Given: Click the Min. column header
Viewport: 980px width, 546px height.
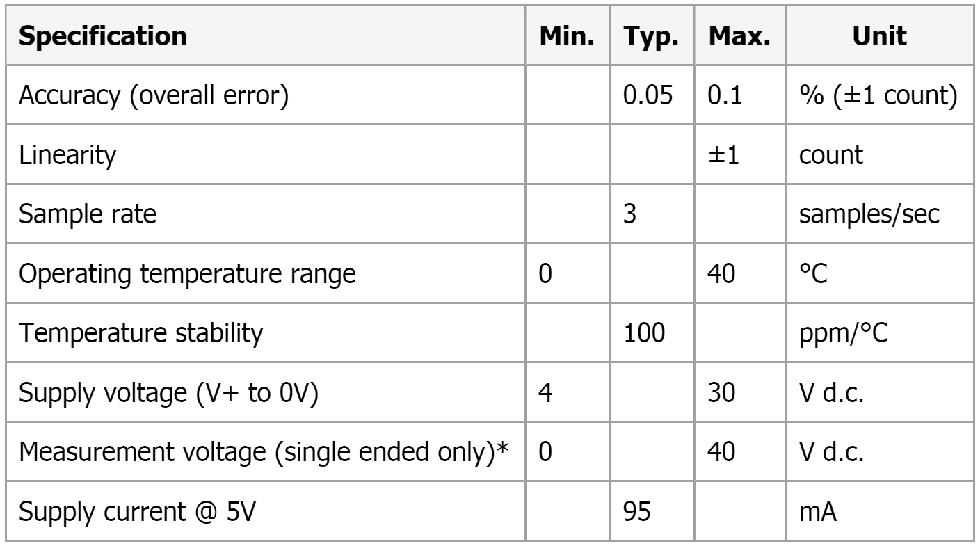Looking at the screenshot, I should click(567, 37).
